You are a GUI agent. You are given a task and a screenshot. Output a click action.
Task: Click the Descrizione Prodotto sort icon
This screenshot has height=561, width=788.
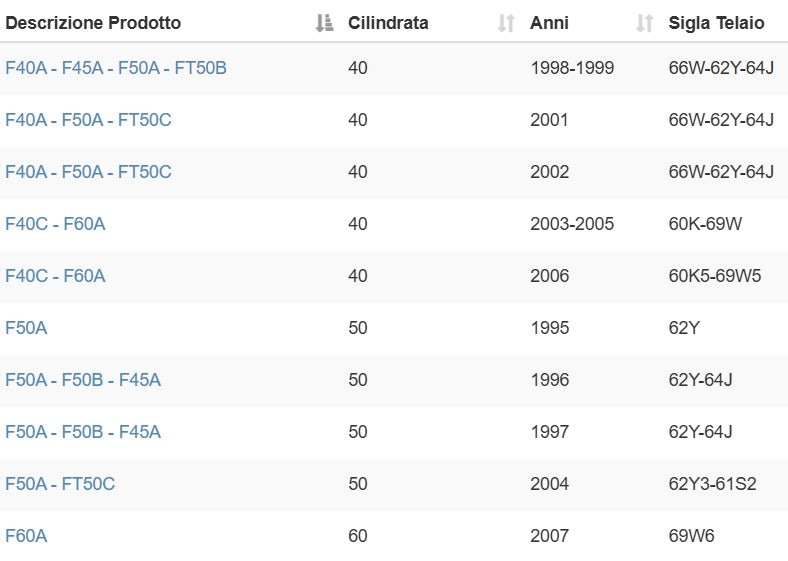[x=324, y=23]
